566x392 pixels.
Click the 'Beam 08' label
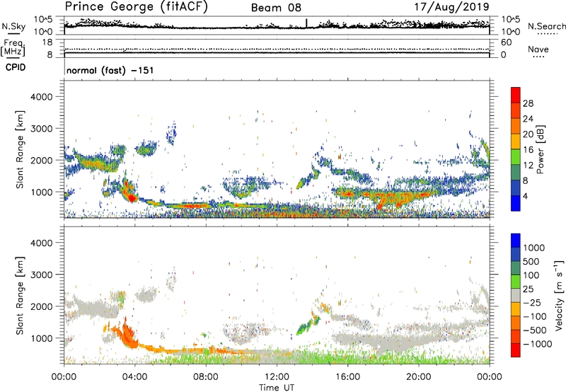[276, 8]
